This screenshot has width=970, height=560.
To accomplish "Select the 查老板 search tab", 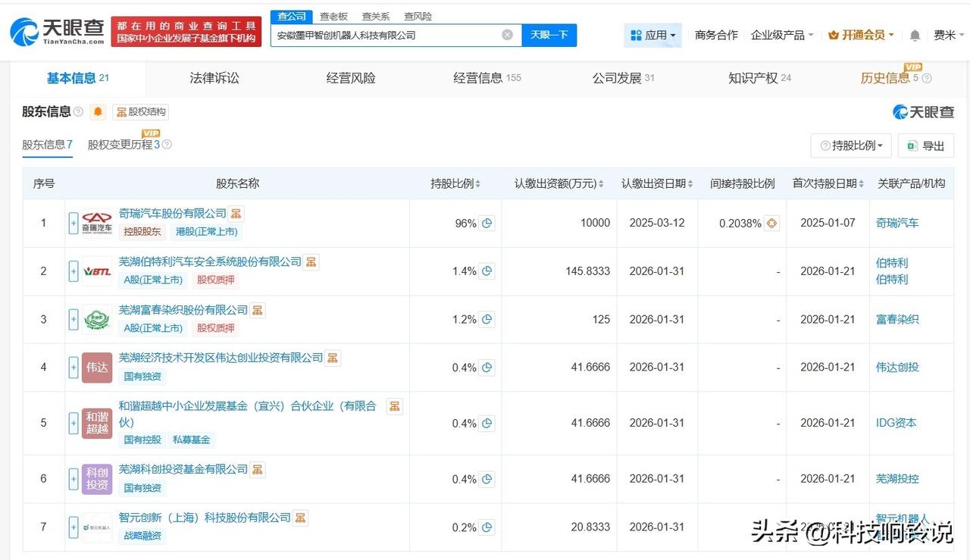I will pos(333,16).
